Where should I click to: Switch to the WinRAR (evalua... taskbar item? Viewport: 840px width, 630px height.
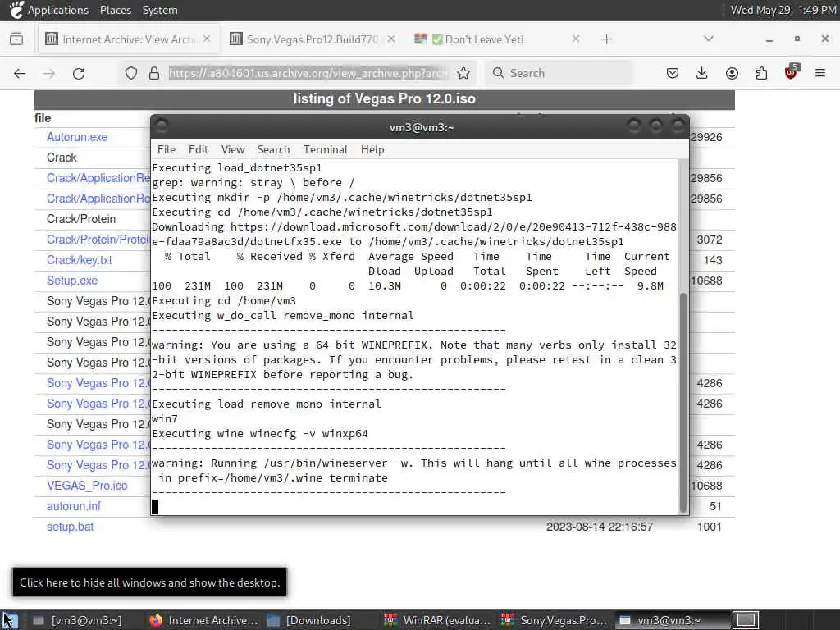[x=438, y=620]
